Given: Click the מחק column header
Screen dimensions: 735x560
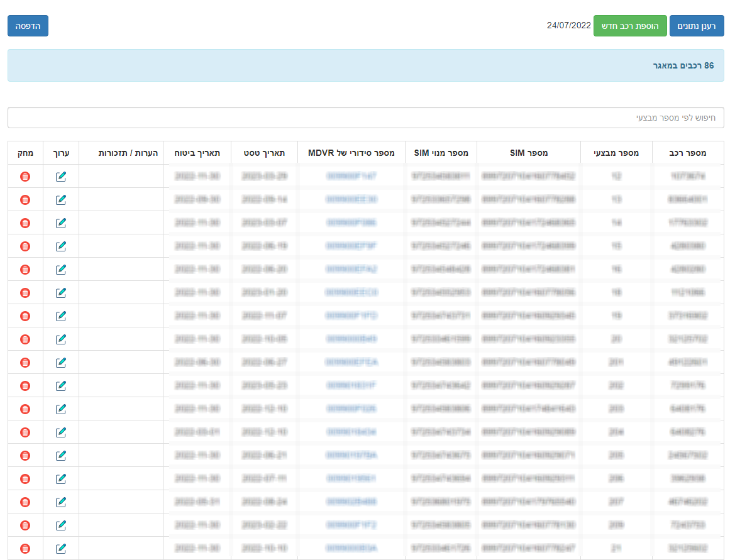Looking at the screenshot, I should coord(25,153).
